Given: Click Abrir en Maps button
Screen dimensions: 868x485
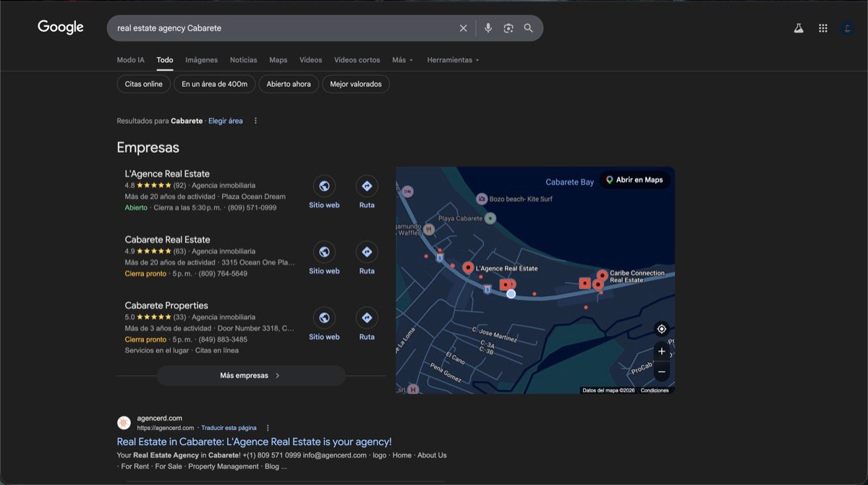Looking at the screenshot, I should click(635, 180).
